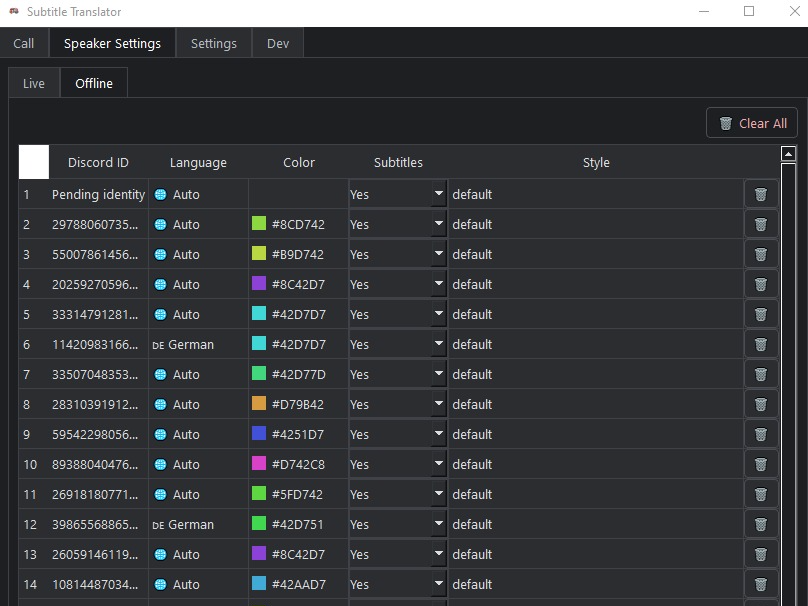The width and height of the screenshot is (808, 606).
Task: Click the Language column header
Action: [x=198, y=162]
